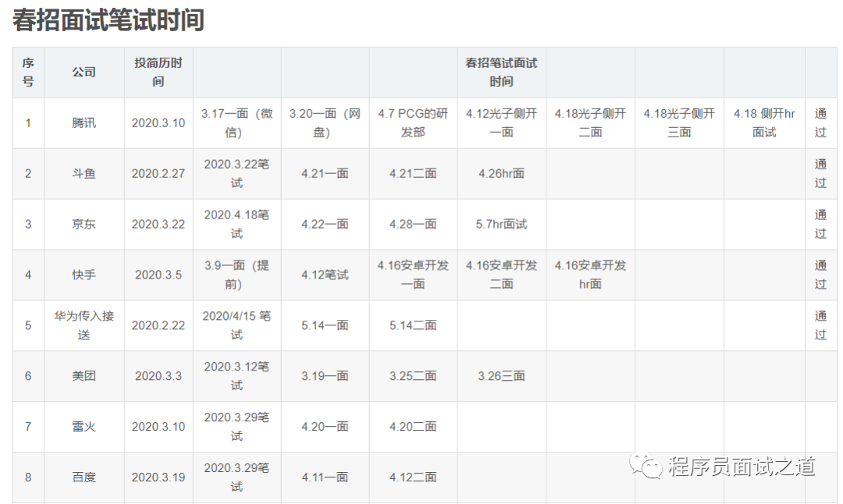This screenshot has width=843, height=504.
Task: Click the 4.21一面 cell
Action: pyautogui.click(x=325, y=173)
